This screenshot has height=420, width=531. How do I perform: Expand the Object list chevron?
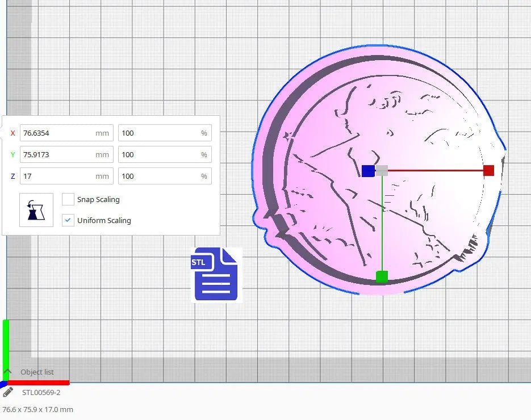[x=7, y=371]
